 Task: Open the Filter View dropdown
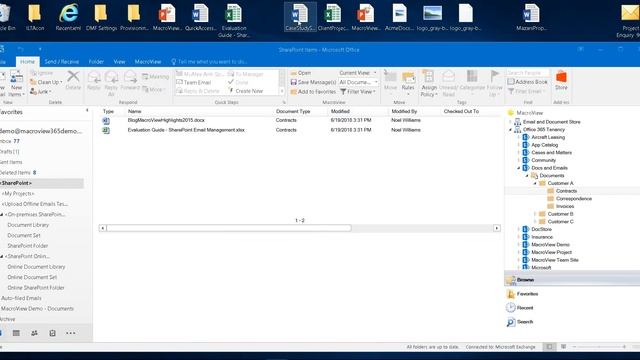(x=358, y=92)
